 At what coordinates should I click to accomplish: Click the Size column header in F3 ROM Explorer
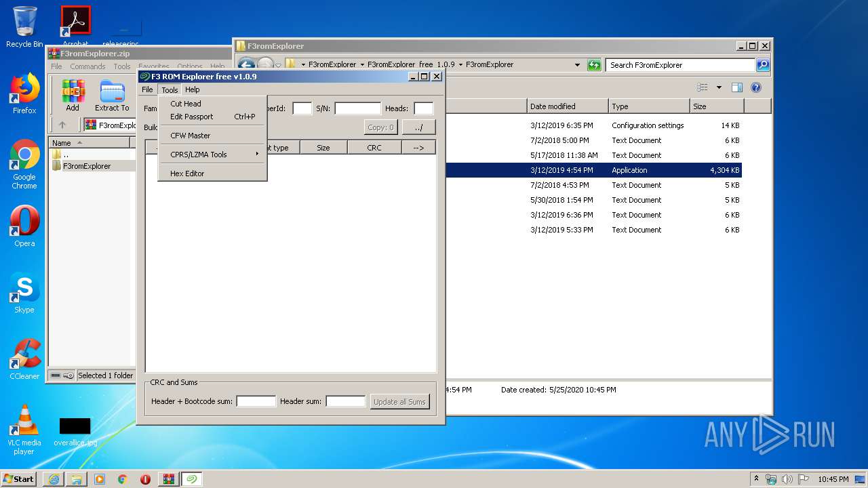[x=323, y=148]
